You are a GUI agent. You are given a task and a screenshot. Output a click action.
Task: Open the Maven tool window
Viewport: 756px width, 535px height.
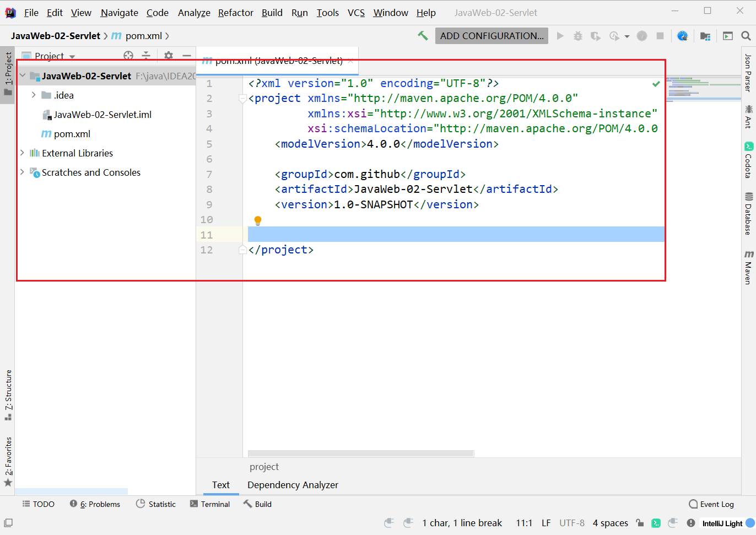point(748,267)
